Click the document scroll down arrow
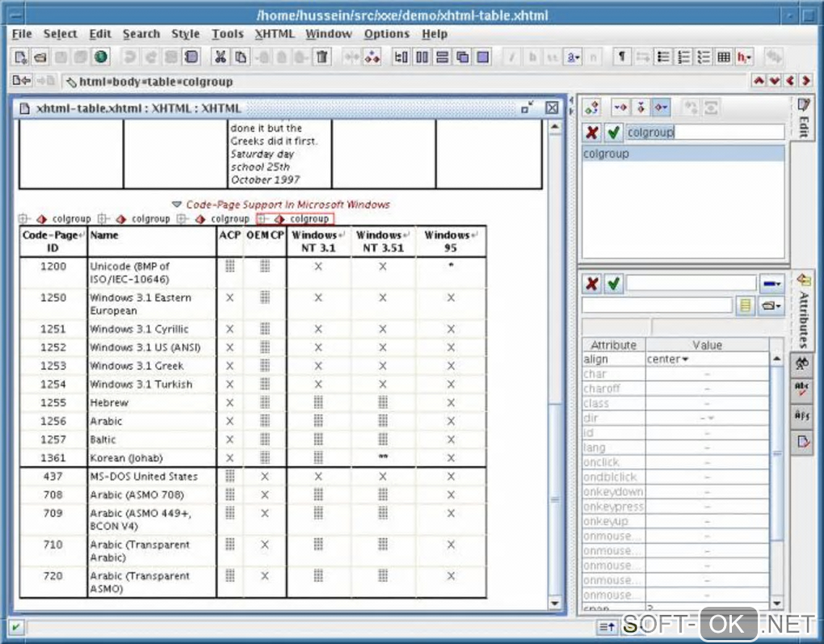This screenshot has width=824, height=644. click(555, 603)
